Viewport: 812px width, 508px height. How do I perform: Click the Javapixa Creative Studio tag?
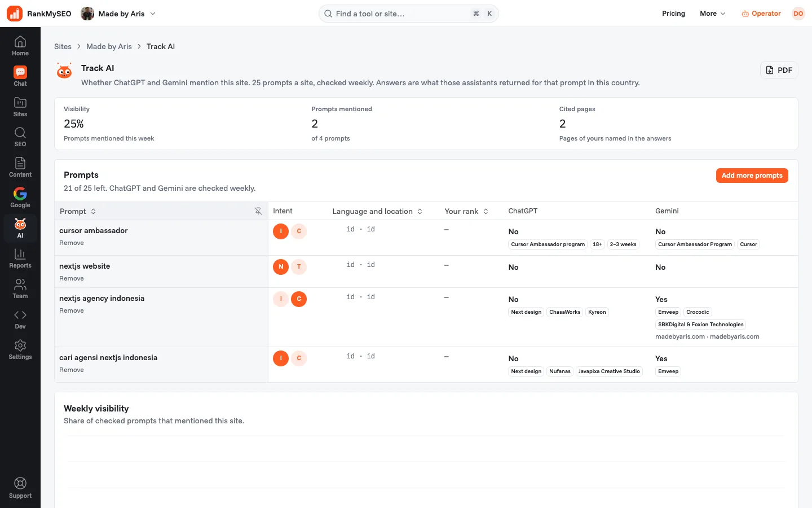tap(609, 371)
